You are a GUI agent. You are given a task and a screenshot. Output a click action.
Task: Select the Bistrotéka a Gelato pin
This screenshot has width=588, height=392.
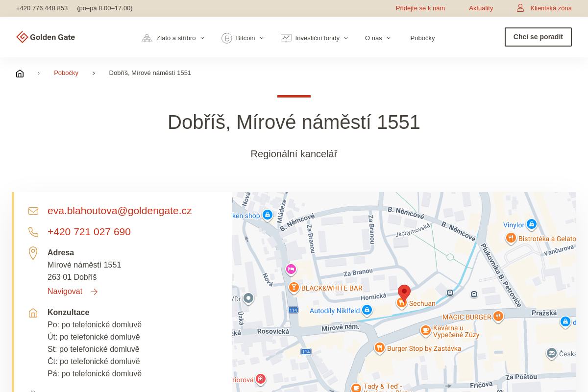point(511,238)
